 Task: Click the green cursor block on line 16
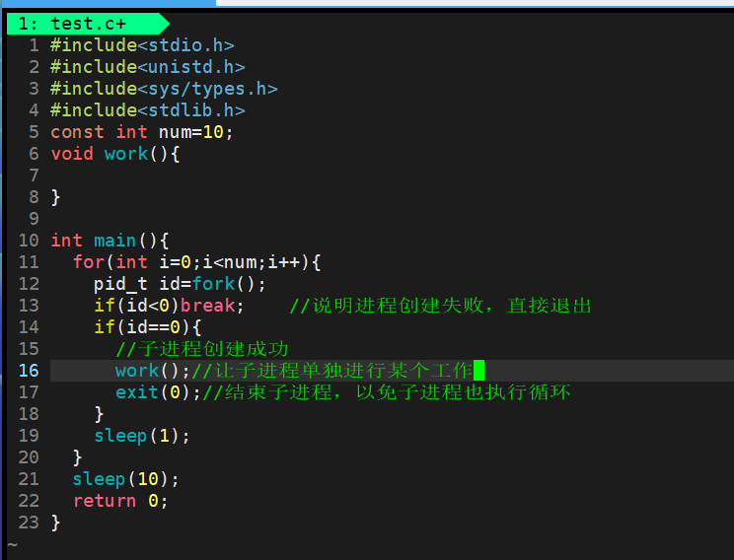point(478,371)
